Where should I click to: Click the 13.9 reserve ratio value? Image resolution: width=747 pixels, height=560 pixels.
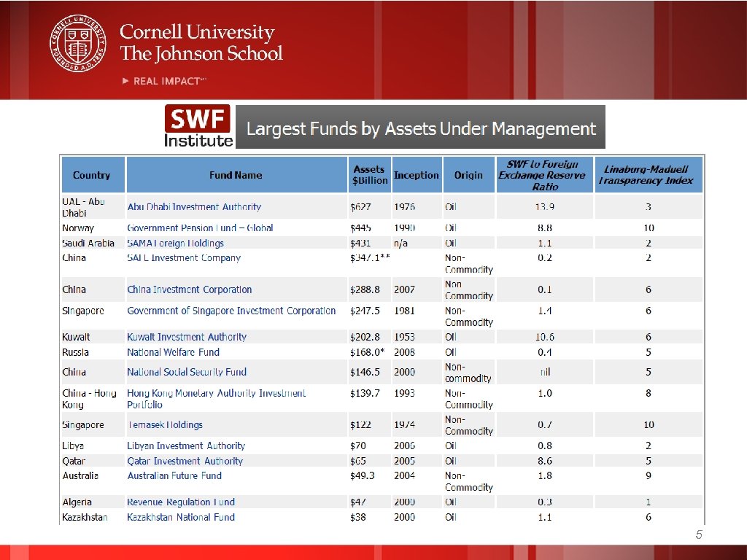click(544, 206)
